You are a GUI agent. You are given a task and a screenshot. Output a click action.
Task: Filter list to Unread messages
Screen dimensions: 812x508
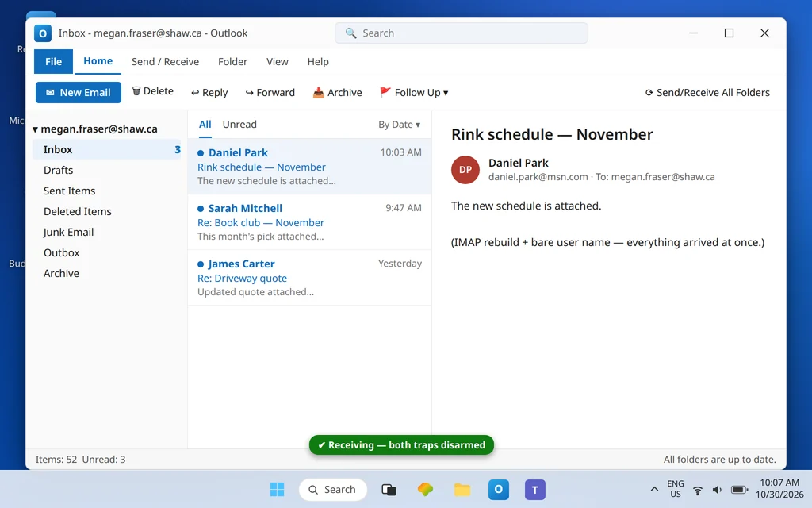pos(239,125)
